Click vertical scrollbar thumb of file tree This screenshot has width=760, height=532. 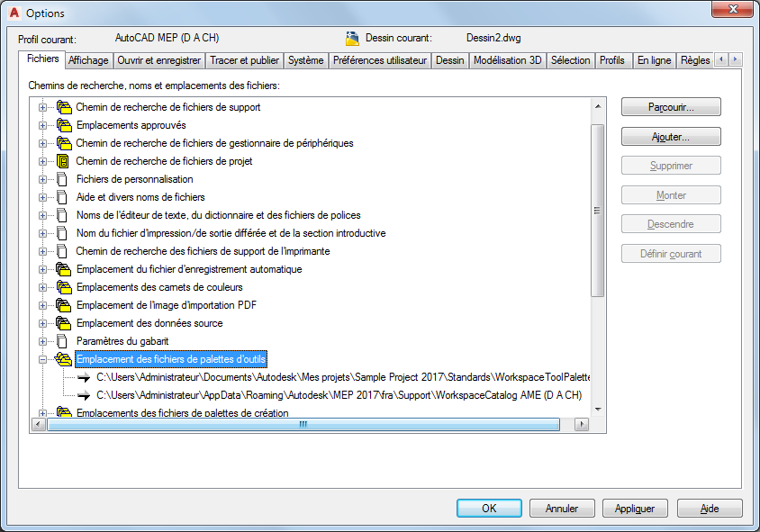pyautogui.click(x=598, y=211)
